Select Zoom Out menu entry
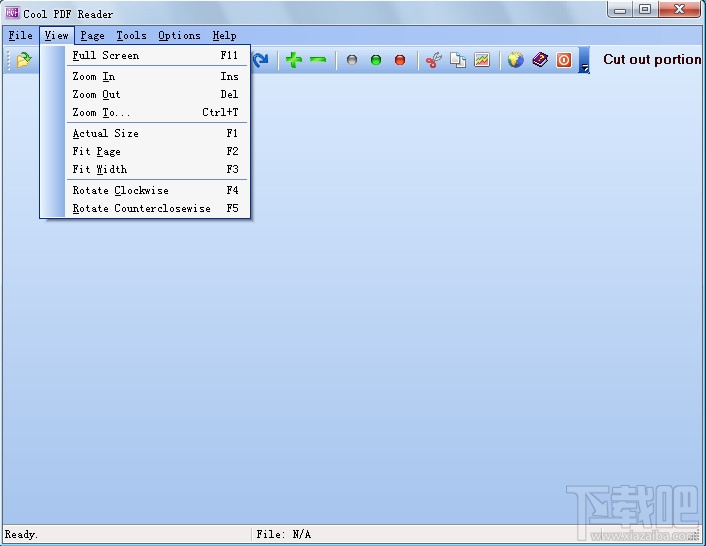706x546 pixels. pyautogui.click(x=158, y=95)
